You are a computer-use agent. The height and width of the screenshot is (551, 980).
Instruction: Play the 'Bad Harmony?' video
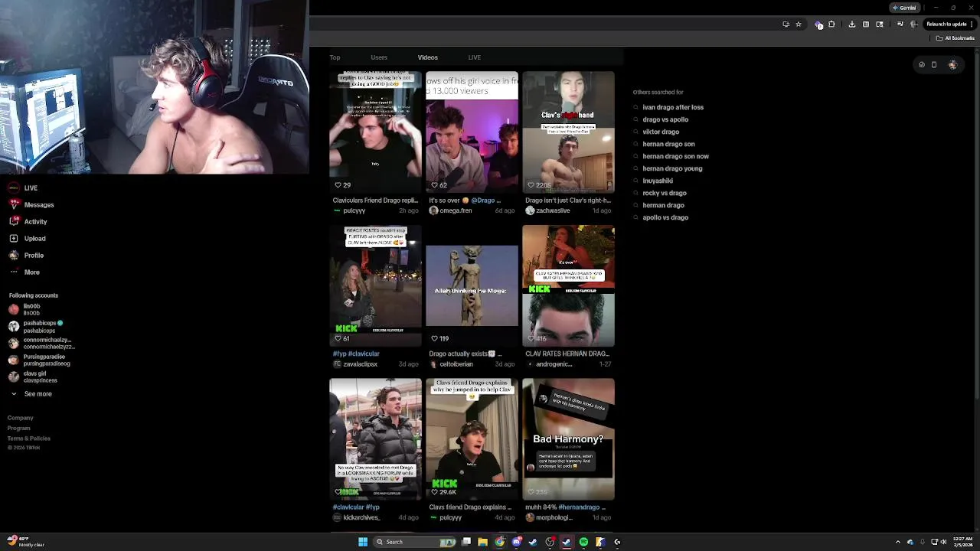(568, 439)
